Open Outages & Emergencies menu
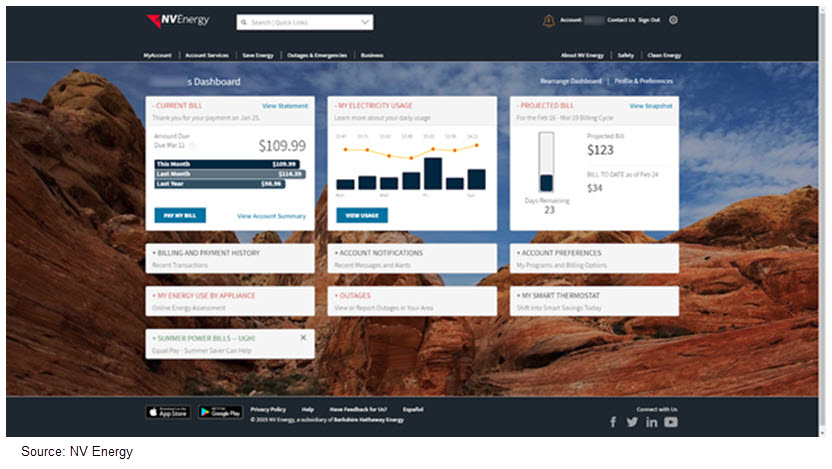The width and height of the screenshot is (832, 469). 317,55
